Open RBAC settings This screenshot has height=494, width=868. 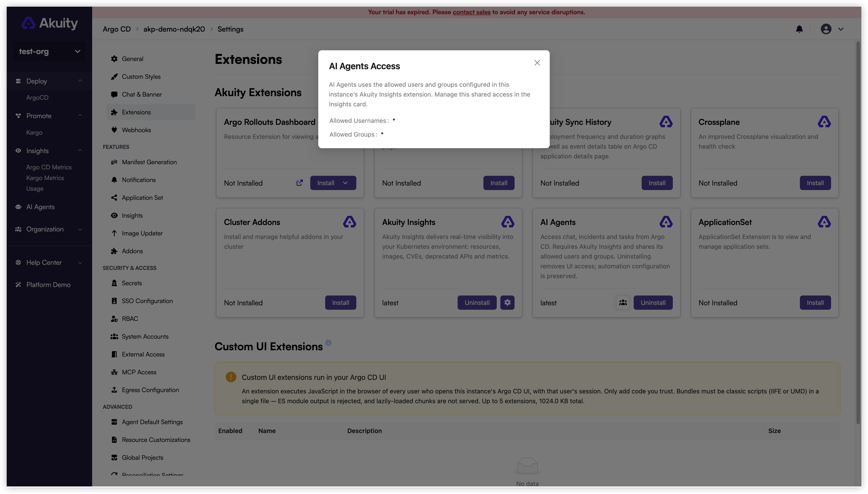(151, 319)
